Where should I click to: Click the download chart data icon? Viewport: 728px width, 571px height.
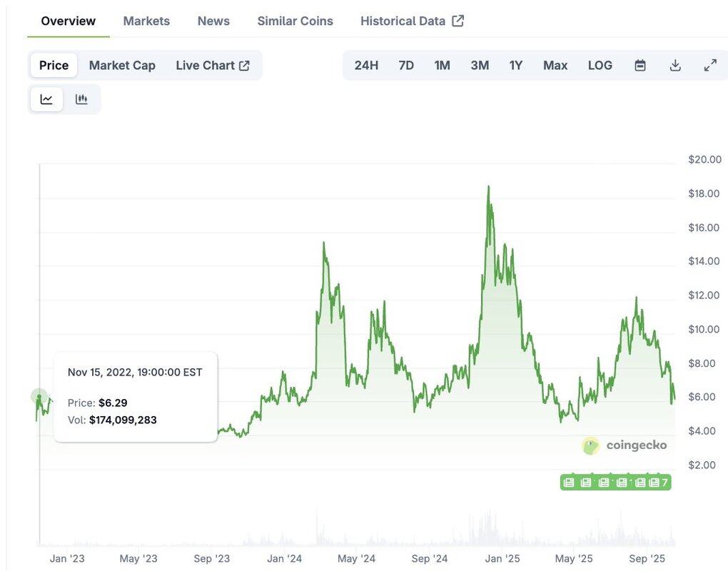[675, 66]
